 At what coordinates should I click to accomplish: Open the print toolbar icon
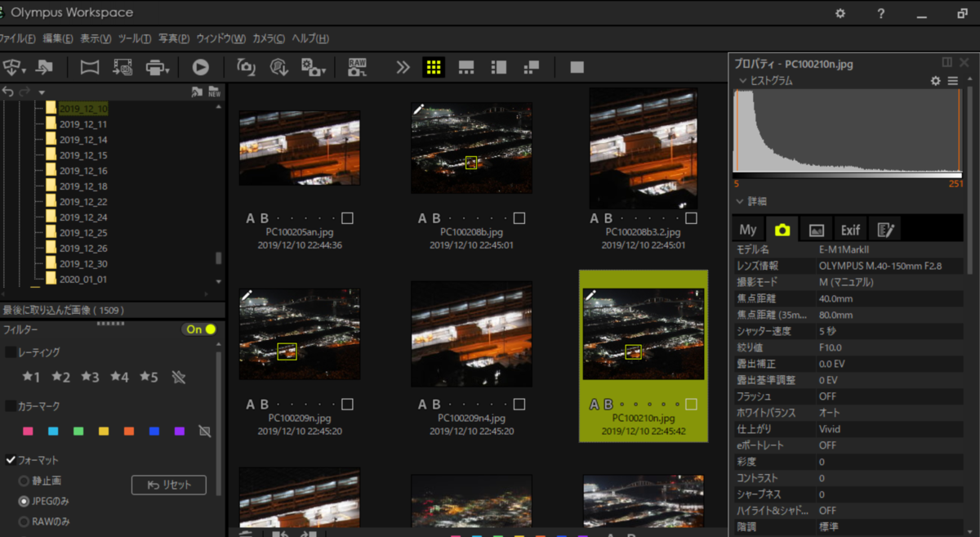157,68
